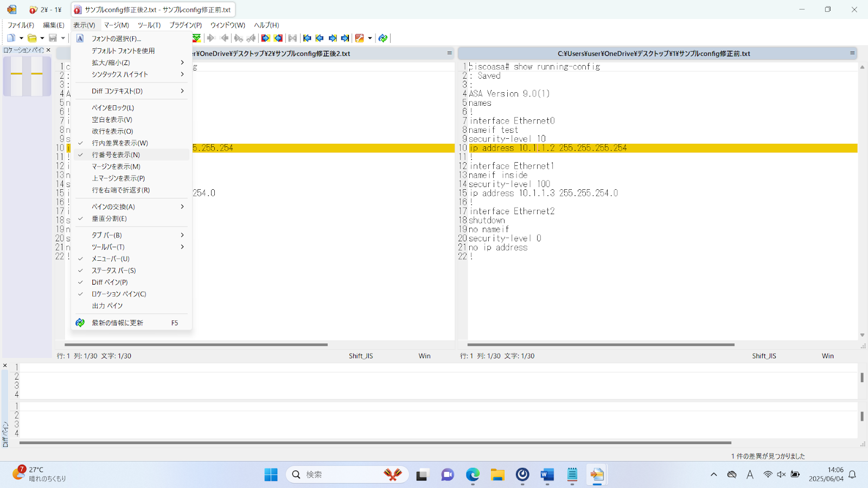Open the left pane header menu icon
The height and width of the screenshot is (488, 868).
[x=449, y=53]
